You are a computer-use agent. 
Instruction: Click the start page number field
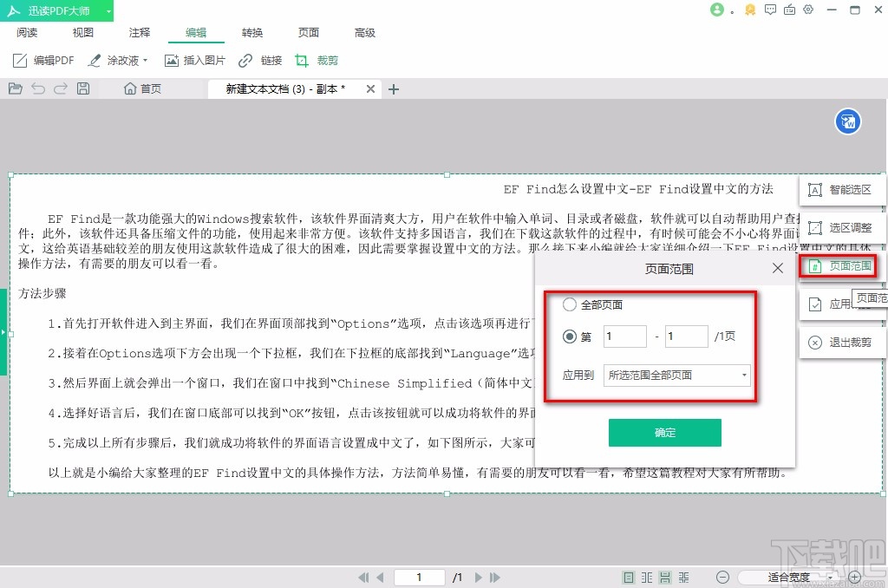pos(624,336)
